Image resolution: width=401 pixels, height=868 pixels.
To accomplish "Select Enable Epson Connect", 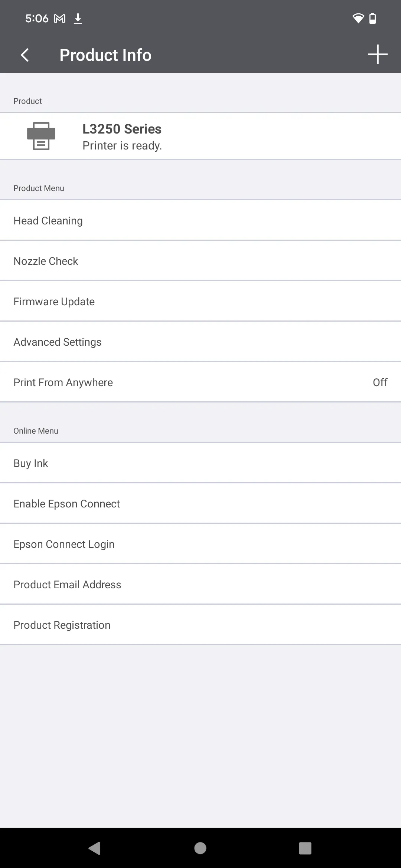I will point(200,503).
